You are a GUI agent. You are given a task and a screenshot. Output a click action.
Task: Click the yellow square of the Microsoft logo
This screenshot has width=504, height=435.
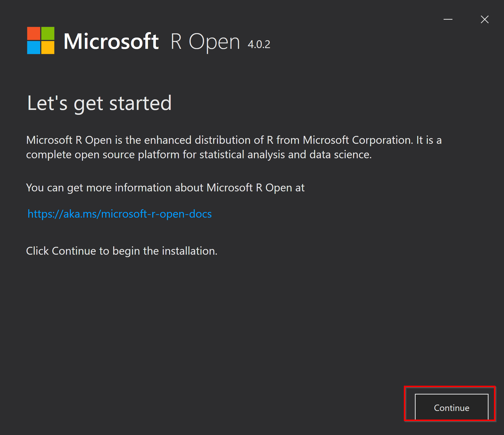tap(48, 47)
